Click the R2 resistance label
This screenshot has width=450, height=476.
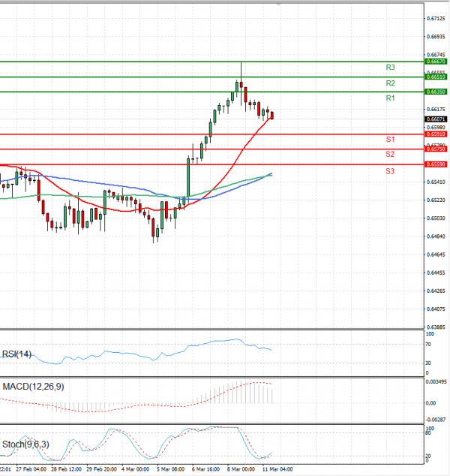(390, 83)
